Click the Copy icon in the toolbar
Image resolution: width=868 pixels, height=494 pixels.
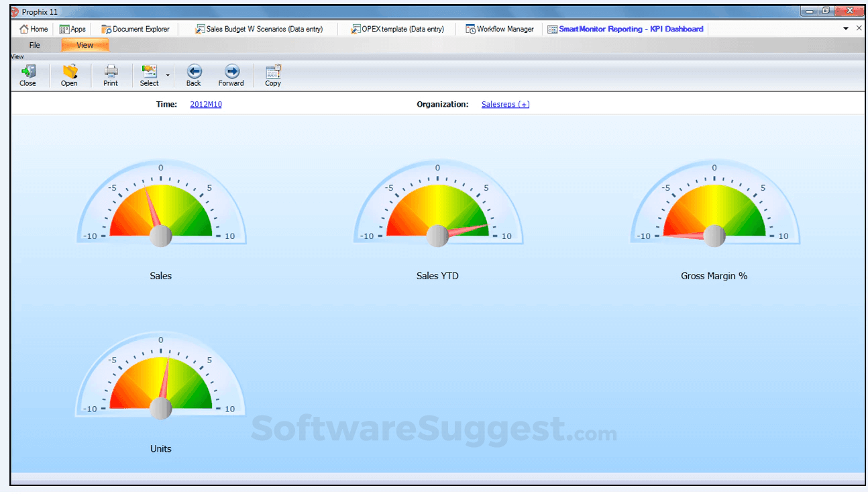click(x=272, y=75)
